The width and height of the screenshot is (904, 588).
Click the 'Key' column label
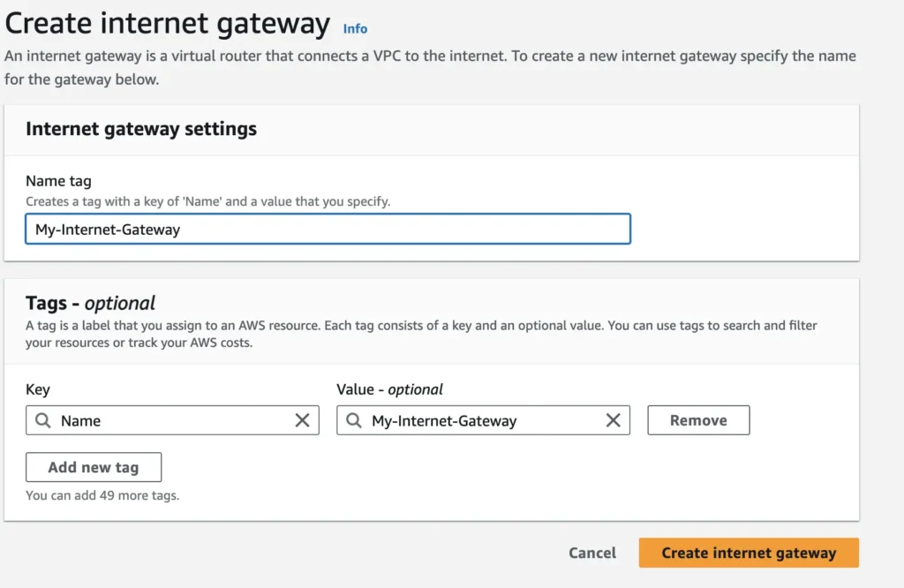pyautogui.click(x=38, y=389)
